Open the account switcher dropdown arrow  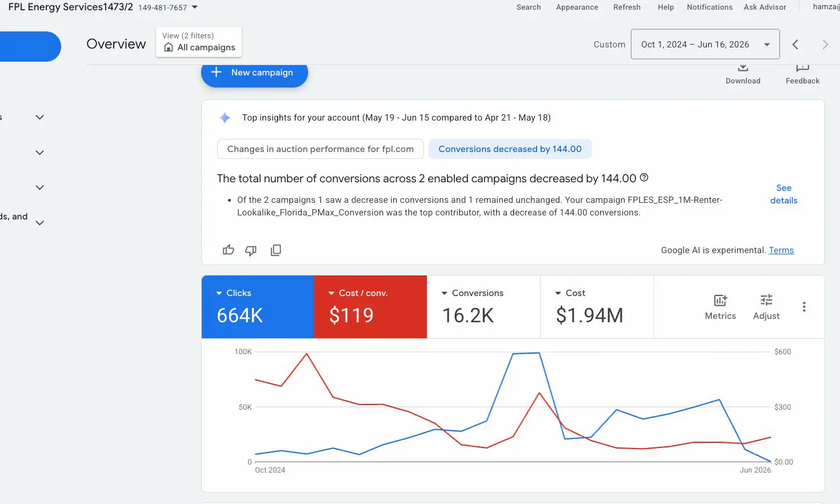click(x=194, y=7)
